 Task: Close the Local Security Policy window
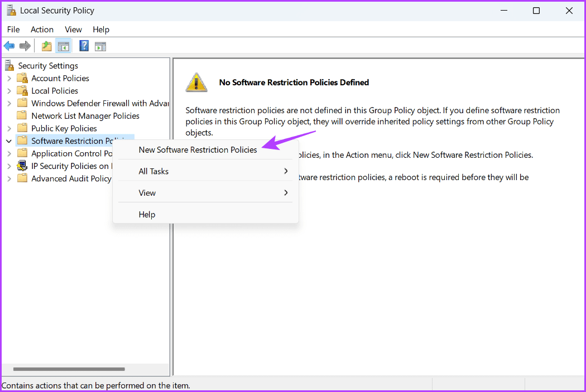[x=569, y=11]
